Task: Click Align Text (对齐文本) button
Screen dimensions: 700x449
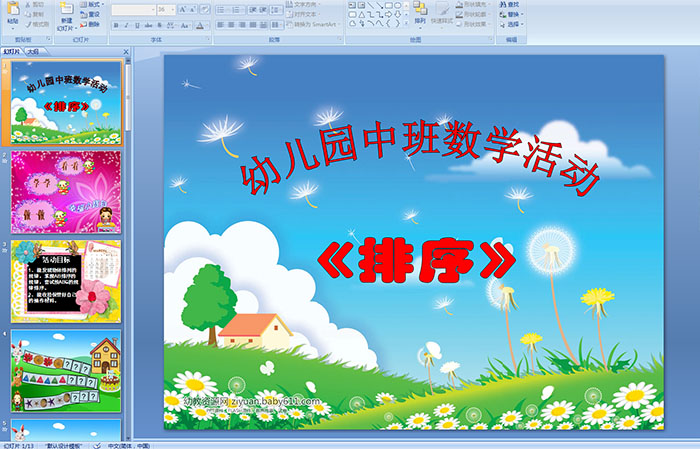Action: (x=303, y=14)
